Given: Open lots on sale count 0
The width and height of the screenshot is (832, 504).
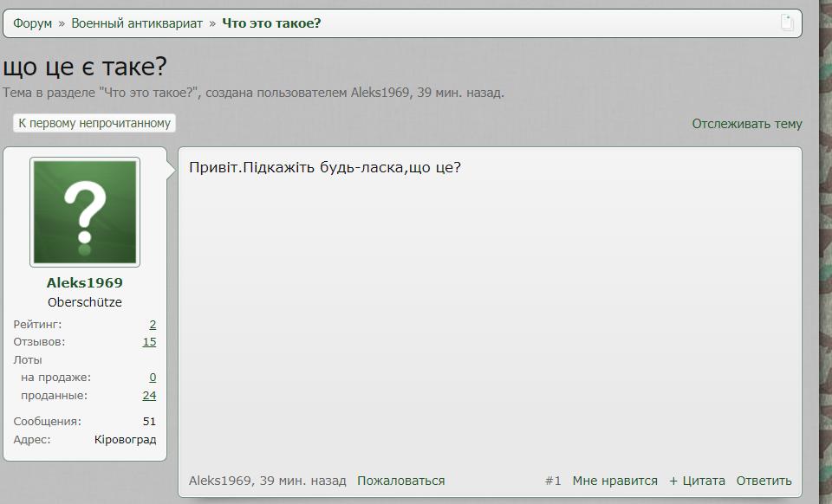Looking at the screenshot, I should (x=153, y=378).
